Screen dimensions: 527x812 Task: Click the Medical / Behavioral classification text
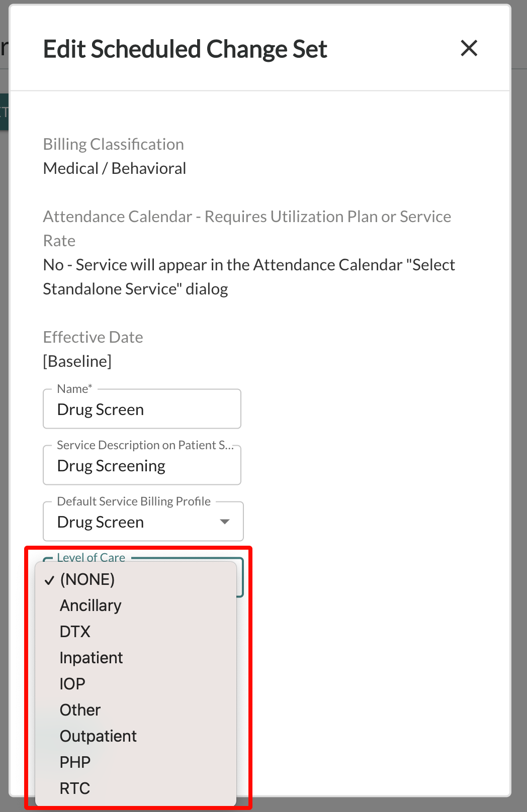coord(115,168)
